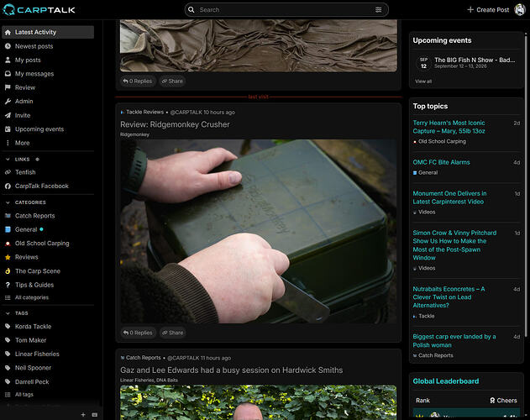Click the CarpTalk Facebook icon

8,186
